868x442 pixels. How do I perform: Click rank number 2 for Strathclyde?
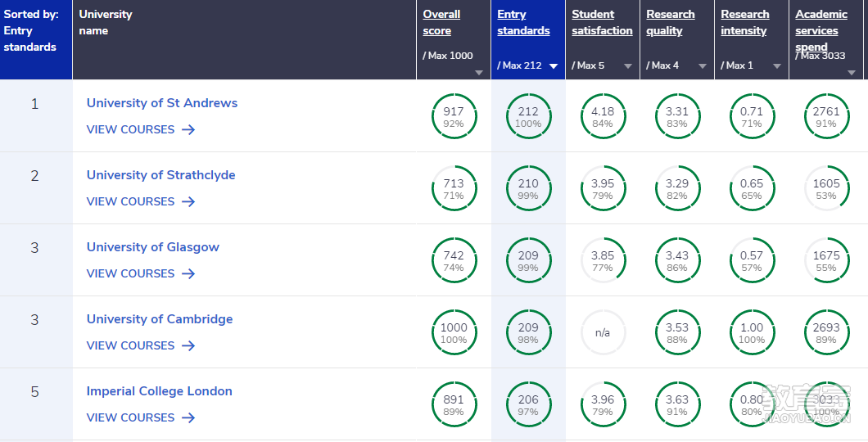[35, 176]
